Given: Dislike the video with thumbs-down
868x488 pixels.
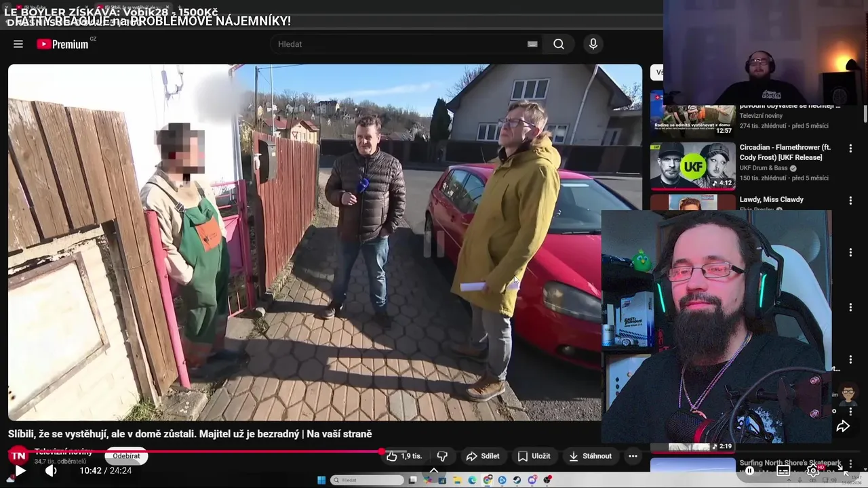Looking at the screenshot, I should [x=442, y=456].
